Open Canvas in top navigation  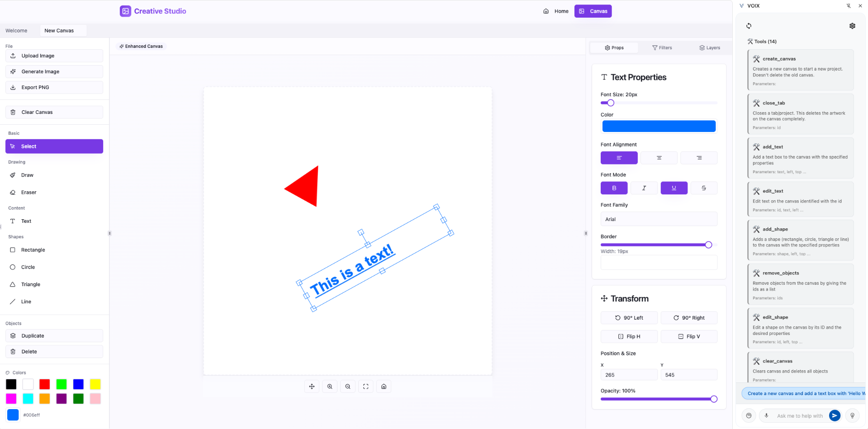click(x=593, y=11)
